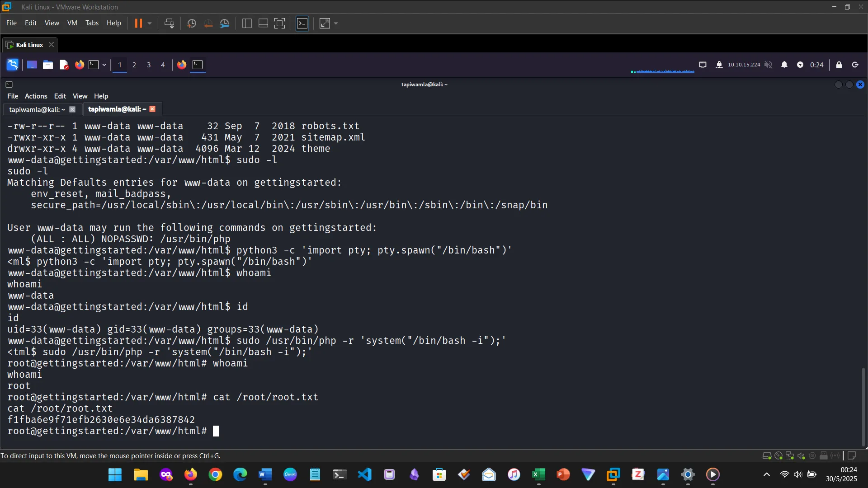
Task: Expand the terminal launcher dropdown in panel
Action: (104, 65)
